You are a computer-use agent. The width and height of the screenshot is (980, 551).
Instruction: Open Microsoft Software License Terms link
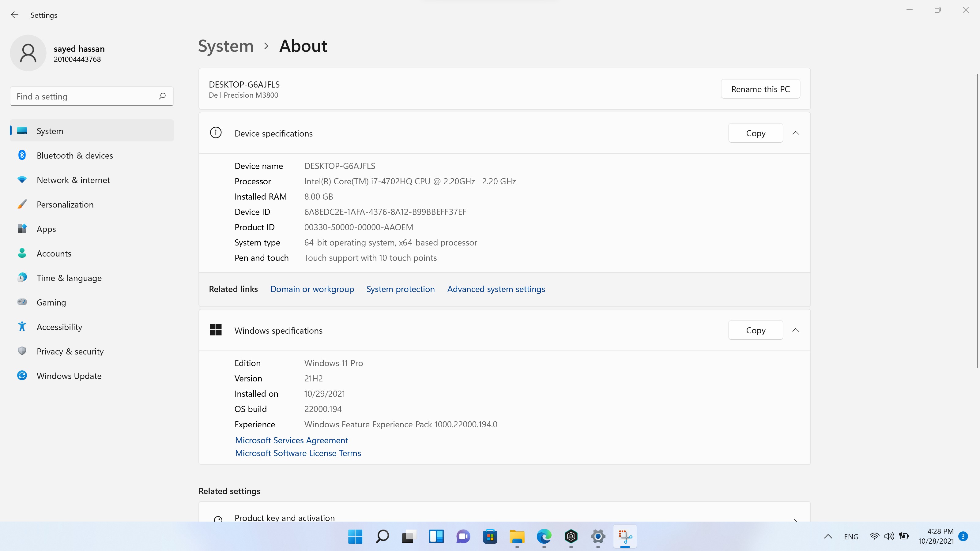(298, 453)
